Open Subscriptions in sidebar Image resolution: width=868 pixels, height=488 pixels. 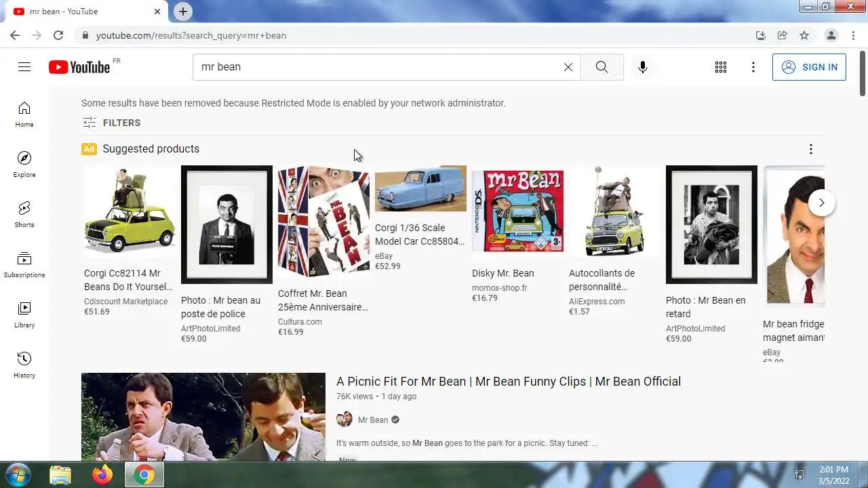[24, 265]
